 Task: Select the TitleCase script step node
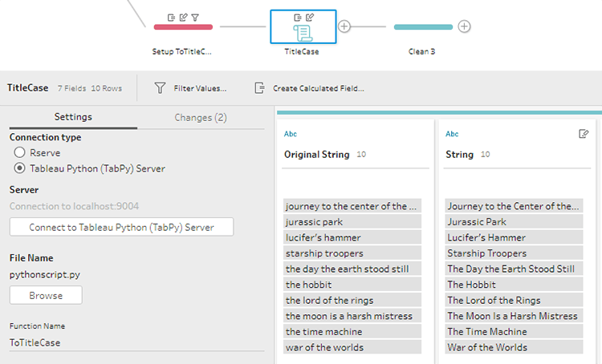click(303, 26)
